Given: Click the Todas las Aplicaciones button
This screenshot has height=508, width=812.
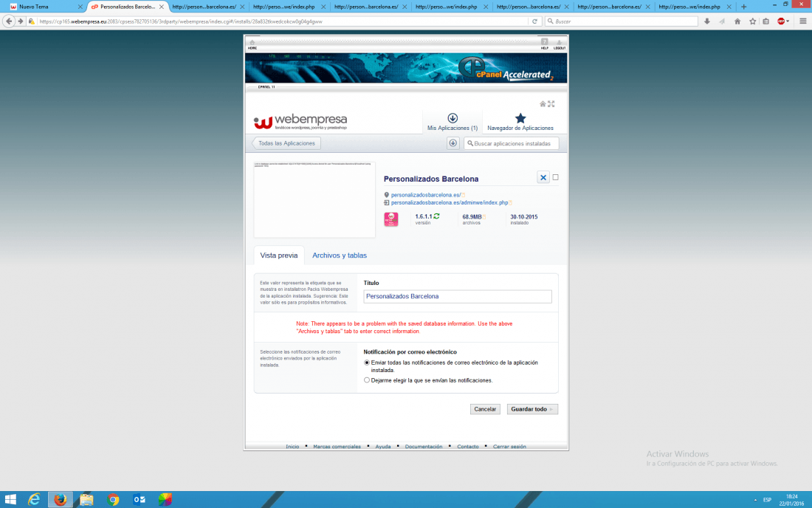Looking at the screenshot, I should (x=286, y=143).
